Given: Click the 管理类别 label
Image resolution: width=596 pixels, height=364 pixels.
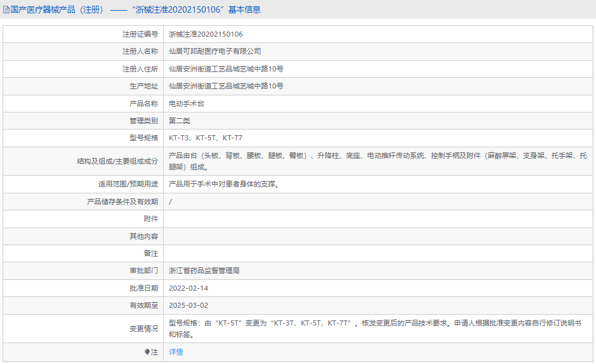Looking at the screenshot, I should click(x=144, y=121).
